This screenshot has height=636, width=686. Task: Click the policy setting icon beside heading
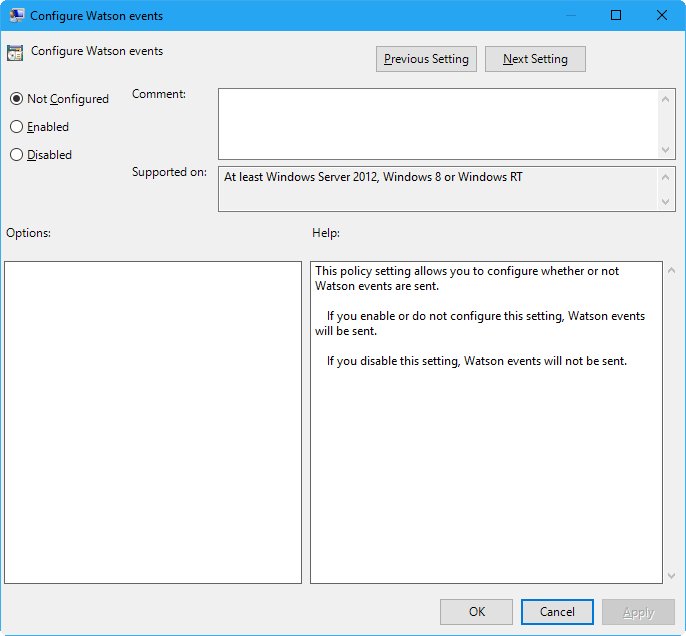15,53
